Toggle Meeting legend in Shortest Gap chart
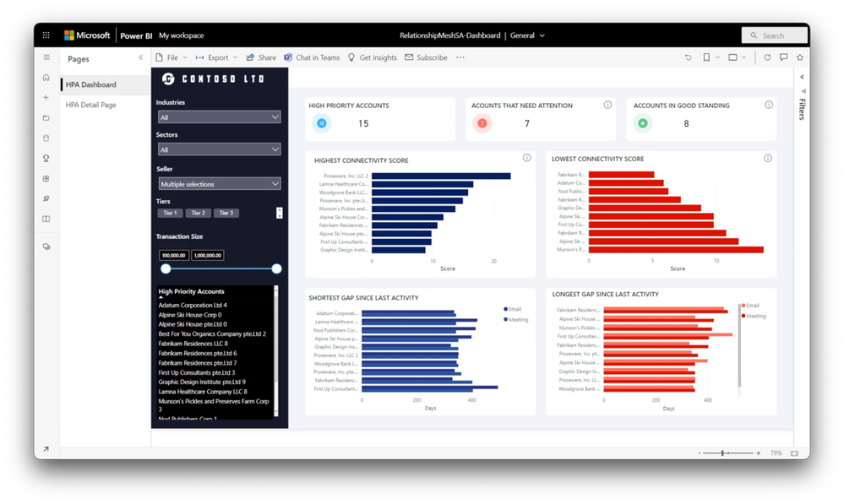Screen dimensions: 844x504 point(515,319)
